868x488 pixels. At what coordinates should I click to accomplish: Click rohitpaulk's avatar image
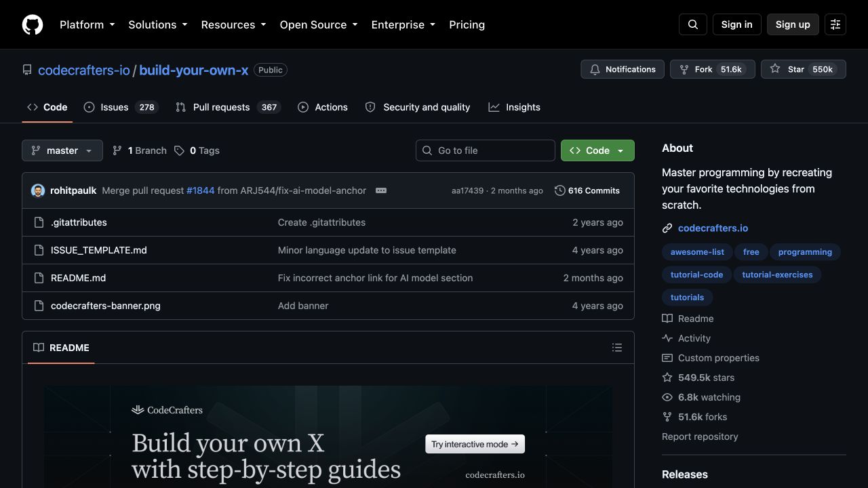pyautogui.click(x=38, y=190)
